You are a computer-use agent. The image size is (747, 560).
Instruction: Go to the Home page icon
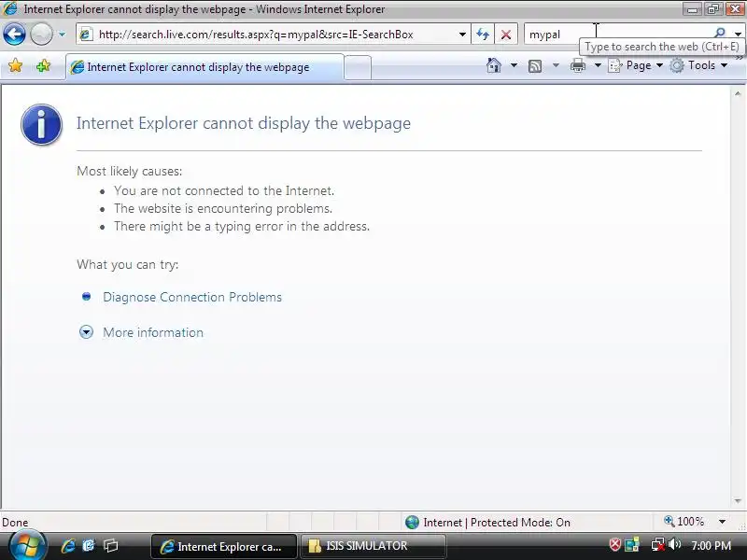click(494, 65)
